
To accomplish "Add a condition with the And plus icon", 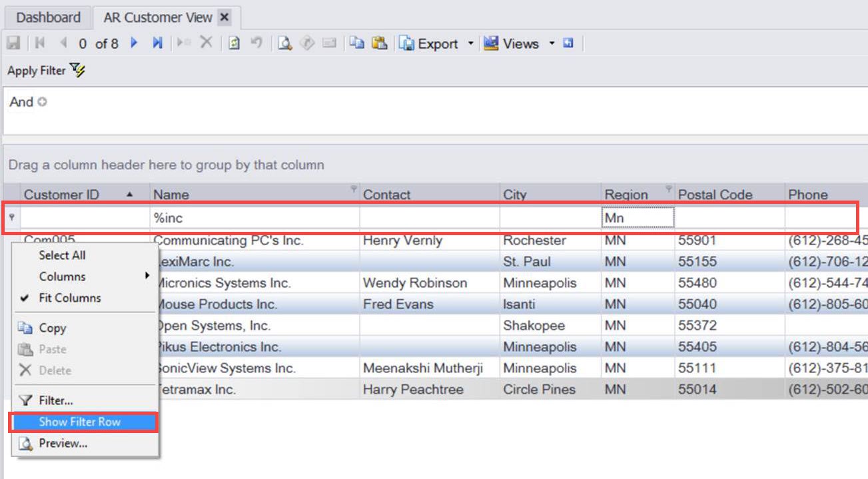I will [42, 102].
